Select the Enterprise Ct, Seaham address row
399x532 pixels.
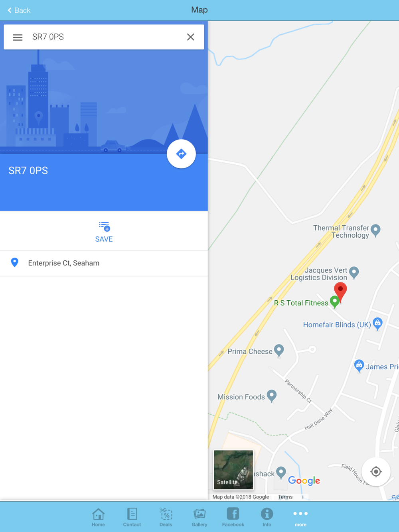coord(104,263)
